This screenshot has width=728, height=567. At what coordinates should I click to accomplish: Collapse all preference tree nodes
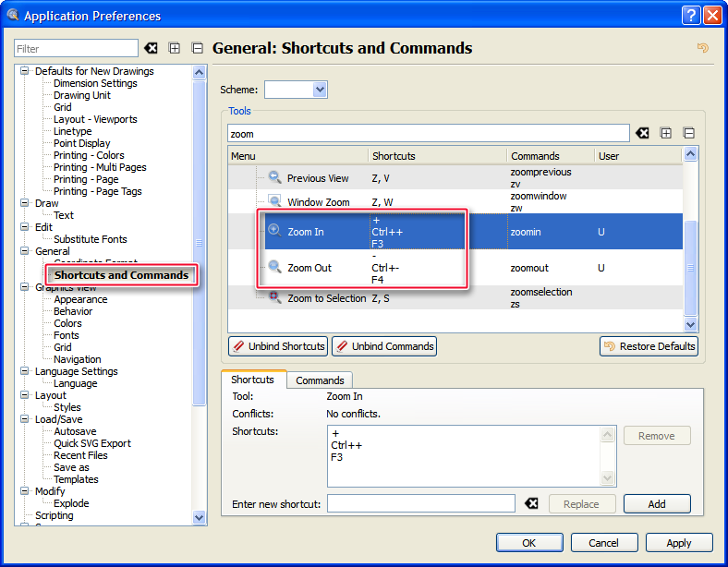(198, 48)
